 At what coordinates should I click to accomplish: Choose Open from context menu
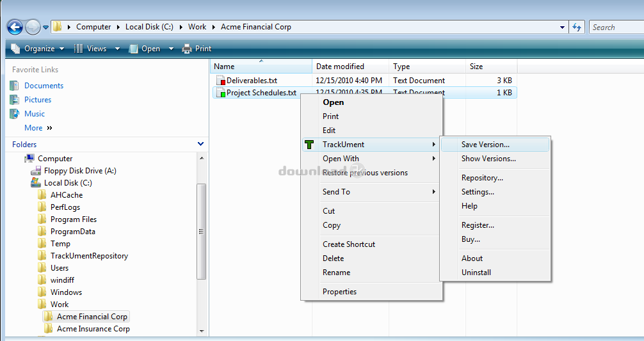click(x=333, y=102)
